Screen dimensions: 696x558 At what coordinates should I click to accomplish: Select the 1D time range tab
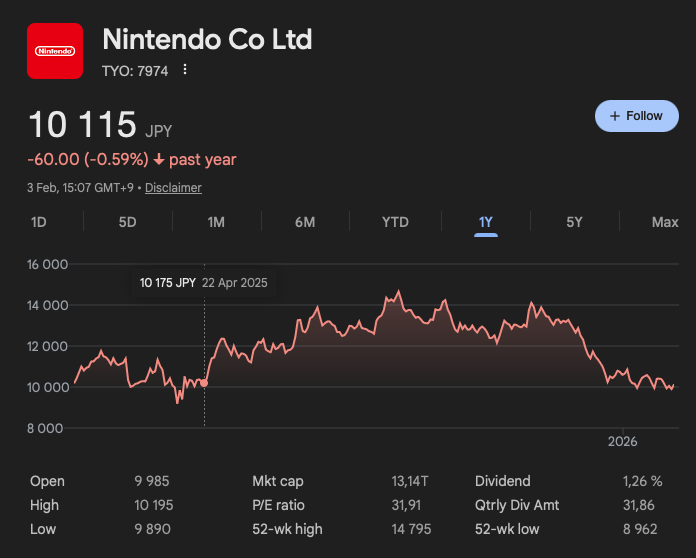click(x=39, y=222)
